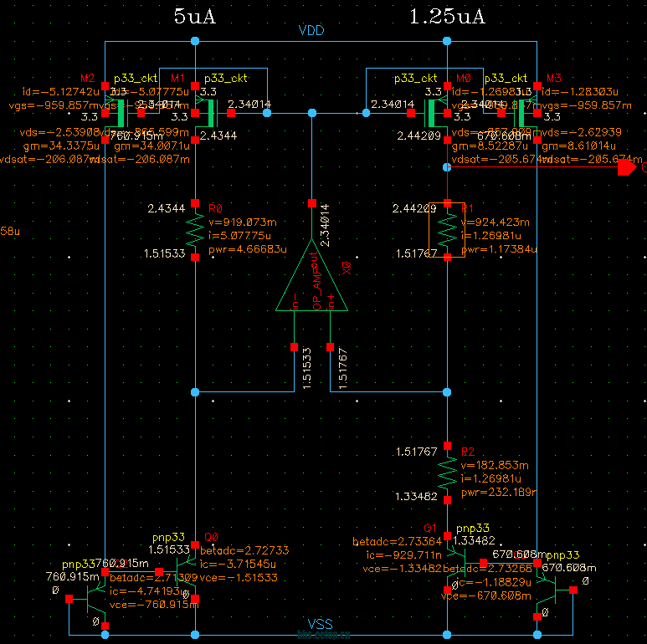The image size is (647, 644).
Task: Click M3 transconductance gm=8.61014u
Action: (x=579, y=146)
